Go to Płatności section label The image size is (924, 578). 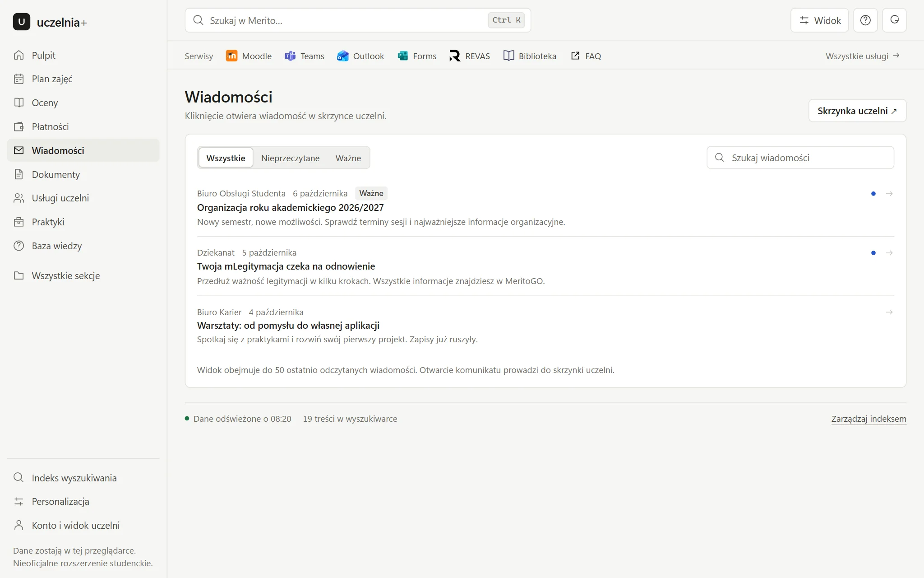coord(50,126)
